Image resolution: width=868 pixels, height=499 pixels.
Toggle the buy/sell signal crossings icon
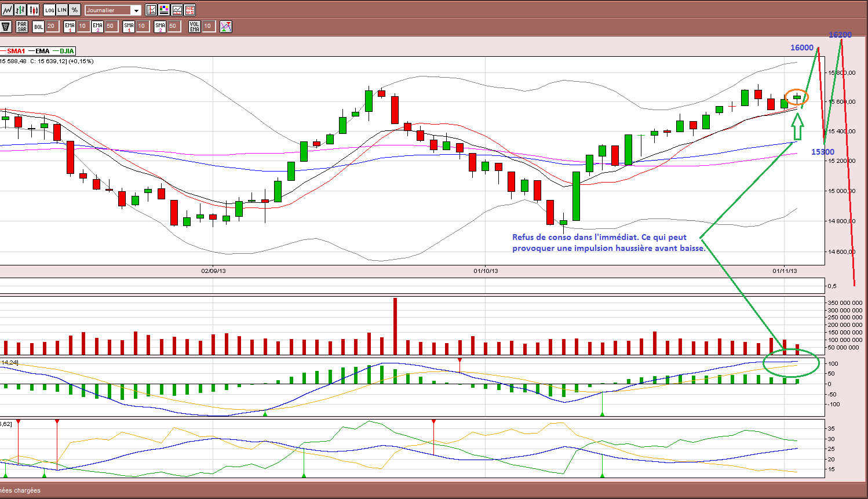coord(226,26)
